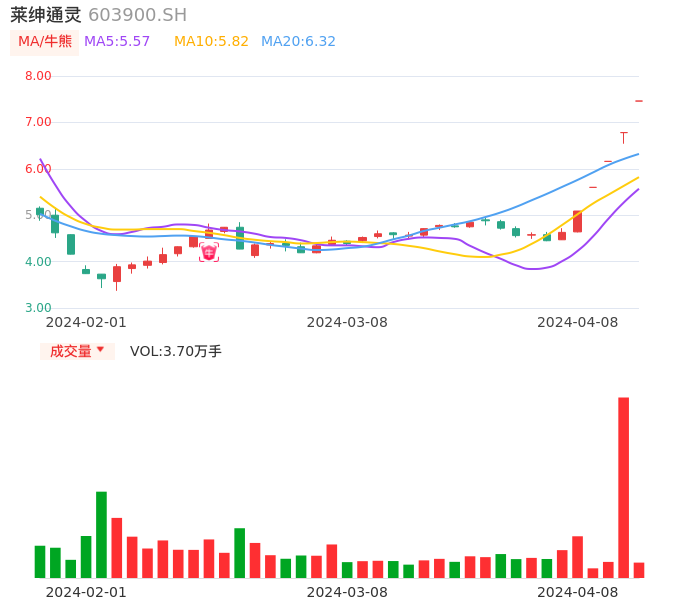Click the stock code 603900.SH

tap(138, 15)
